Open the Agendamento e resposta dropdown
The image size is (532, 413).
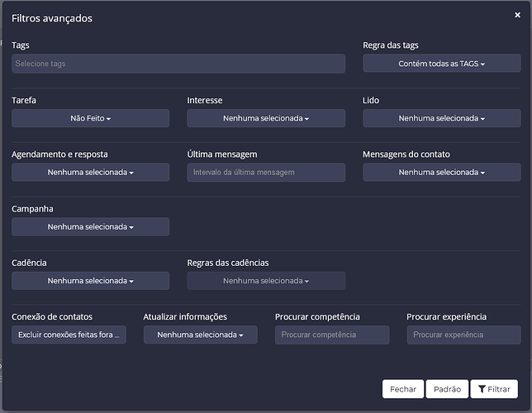90,172
